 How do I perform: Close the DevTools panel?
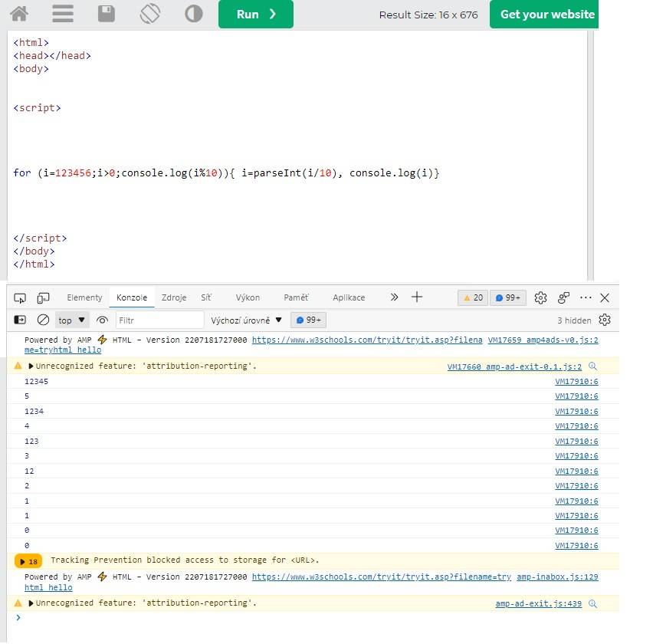pos(605,297)
